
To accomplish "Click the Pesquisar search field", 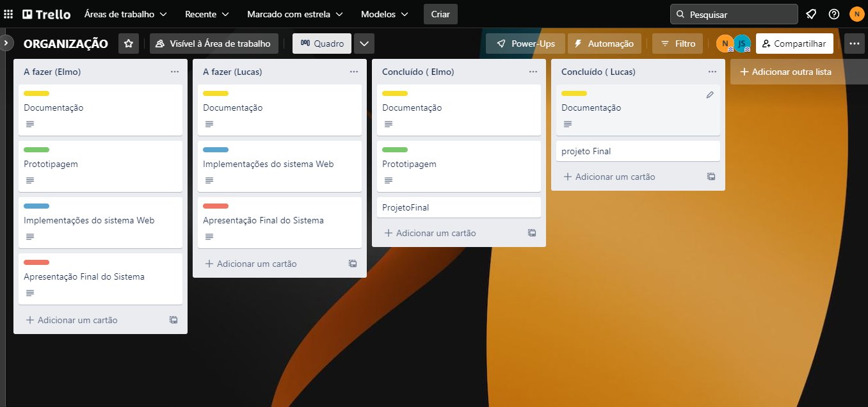I will click(x=734, y=13).
